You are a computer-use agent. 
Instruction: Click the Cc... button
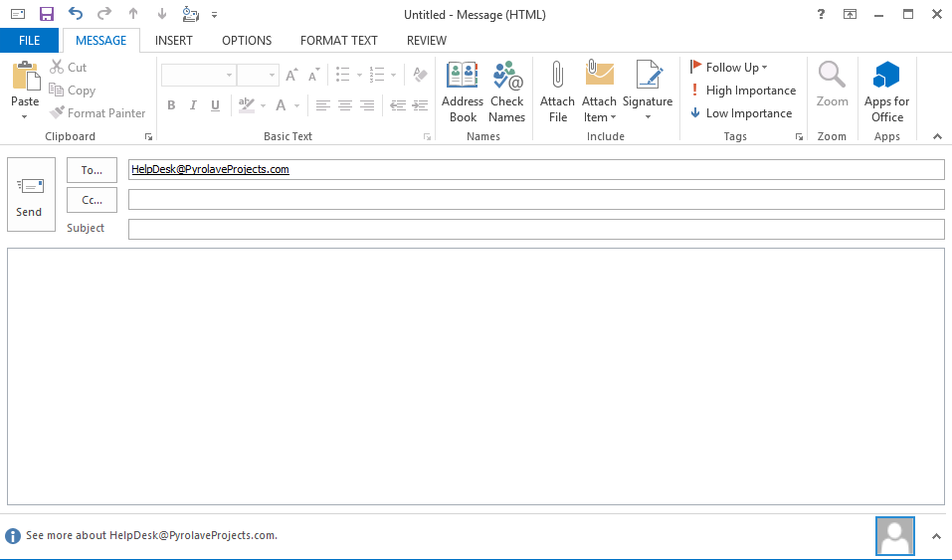tap(92, 200)
